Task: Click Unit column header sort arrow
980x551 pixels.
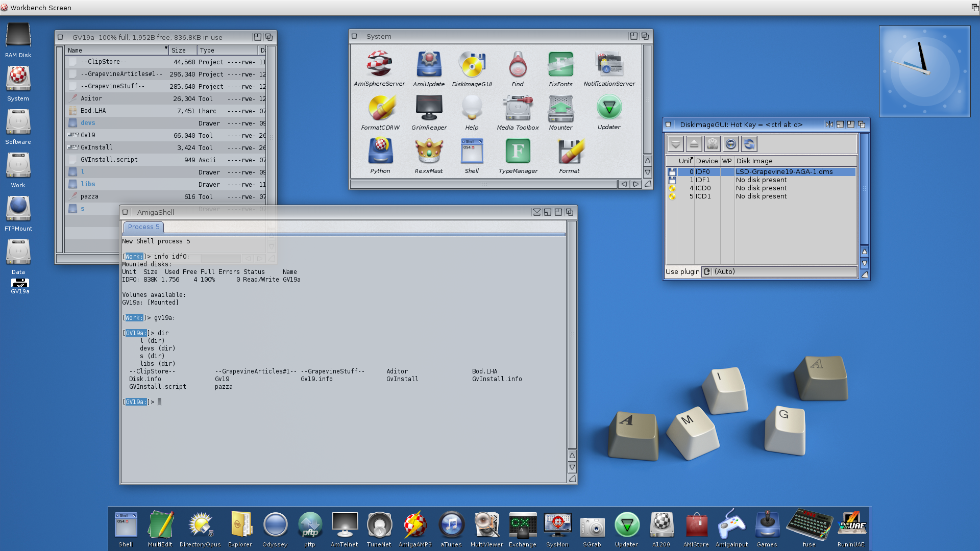Action: (x=692, y=159)
